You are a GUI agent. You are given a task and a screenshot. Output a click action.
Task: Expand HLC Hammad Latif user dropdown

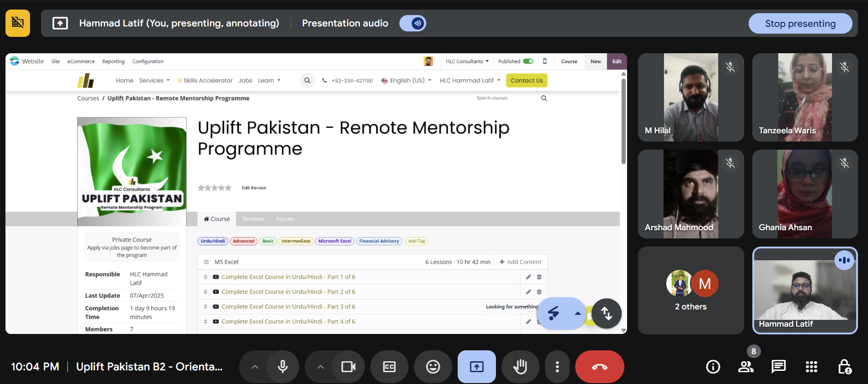(x=470, y=81)
